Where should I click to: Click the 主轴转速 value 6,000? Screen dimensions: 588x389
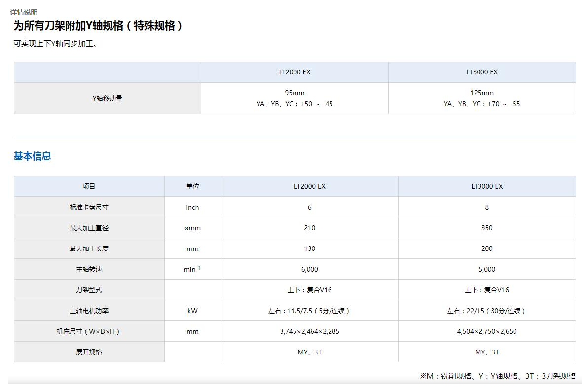(x=309, y=269)
